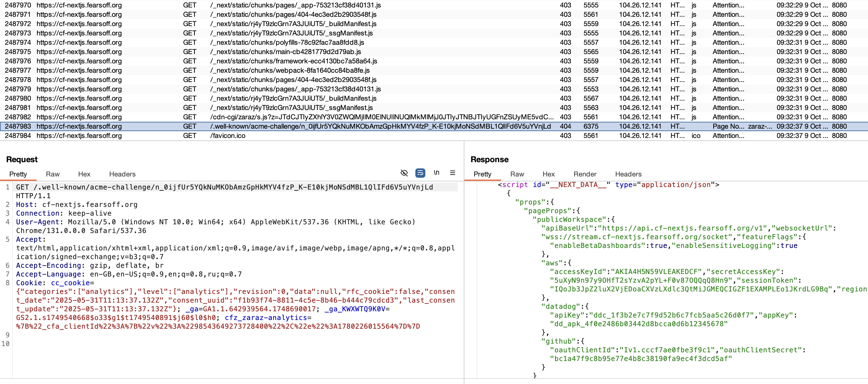
Task: Toggle non-printable \n characters display
Action: coord(436,173)
